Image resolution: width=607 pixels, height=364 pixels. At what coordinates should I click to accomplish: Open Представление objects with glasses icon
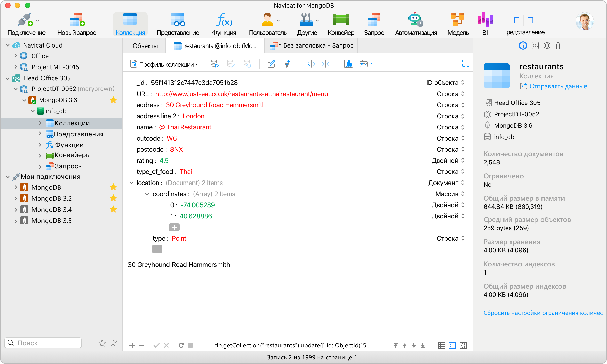click(178, 24)
